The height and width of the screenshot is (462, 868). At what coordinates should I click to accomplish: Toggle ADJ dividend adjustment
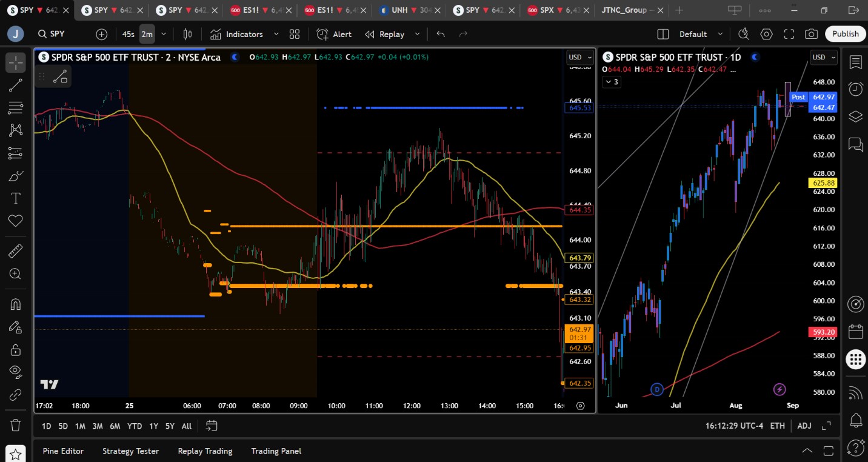(x=804, y=426)
